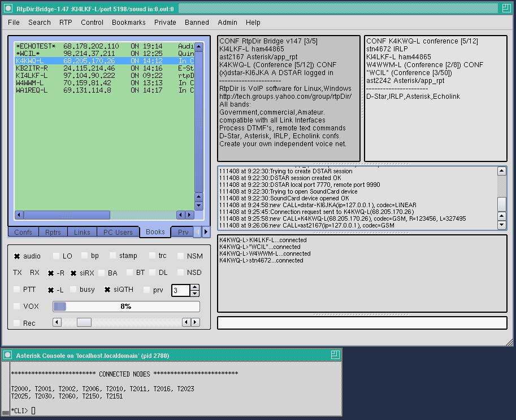516x420 pixels.
Task: Enable the busy checkbox
Action: coord(73,289)
